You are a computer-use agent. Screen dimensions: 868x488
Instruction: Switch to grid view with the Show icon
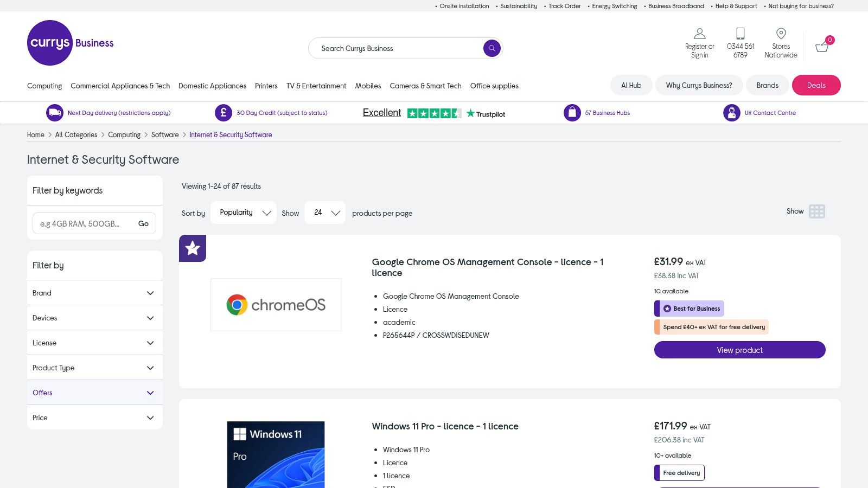coord(817,211)
